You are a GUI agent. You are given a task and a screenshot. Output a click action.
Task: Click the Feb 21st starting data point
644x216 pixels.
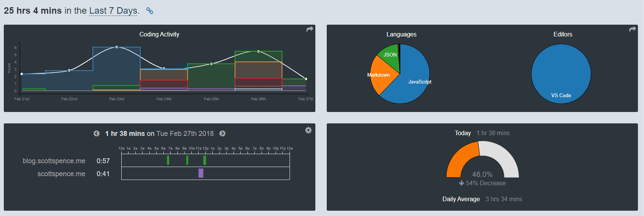(22, 74)
